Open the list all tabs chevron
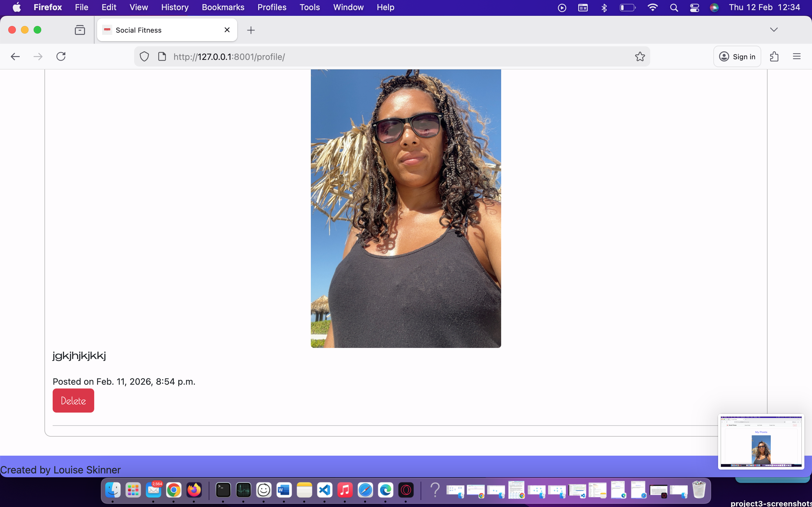This screenshot has height=507, width=812. (x=774, y=29)
